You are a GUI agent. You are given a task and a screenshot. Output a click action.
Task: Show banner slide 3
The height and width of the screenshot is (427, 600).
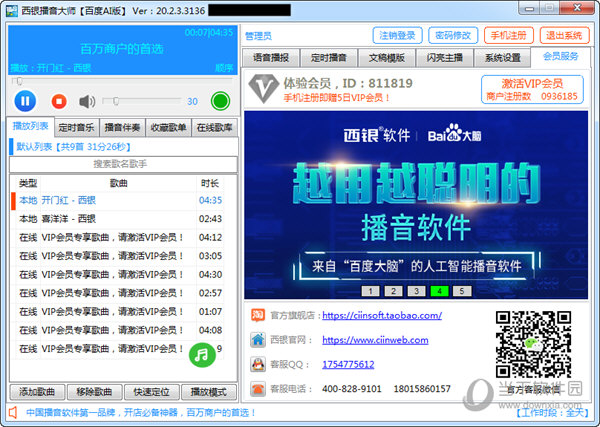pos(416,291)
